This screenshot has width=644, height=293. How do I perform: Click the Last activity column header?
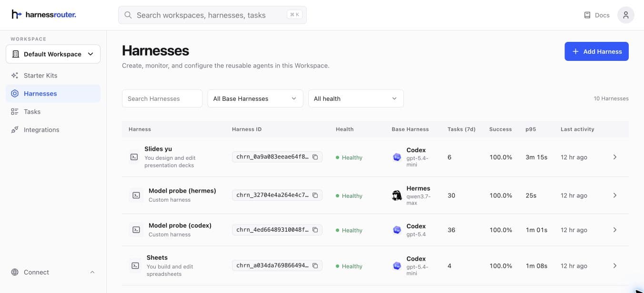(577, 129)
